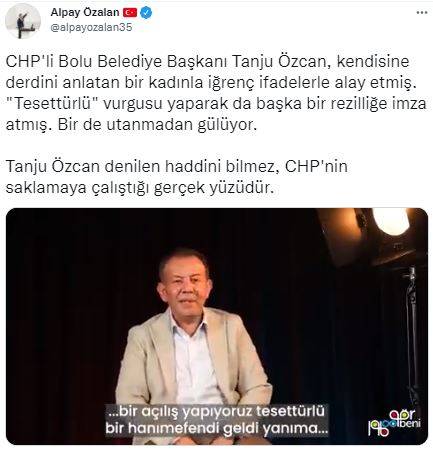This screenshot has width=433, height=454.
Task: Open the Alpay Özalan display name link
Action: coord(85,13)
